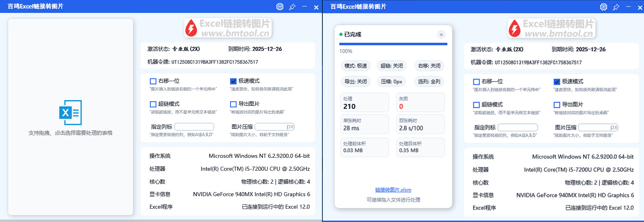Click the pin icon in the 已完成 window
The height and width of the screenshot is (222, 644).
coord(616,7)
